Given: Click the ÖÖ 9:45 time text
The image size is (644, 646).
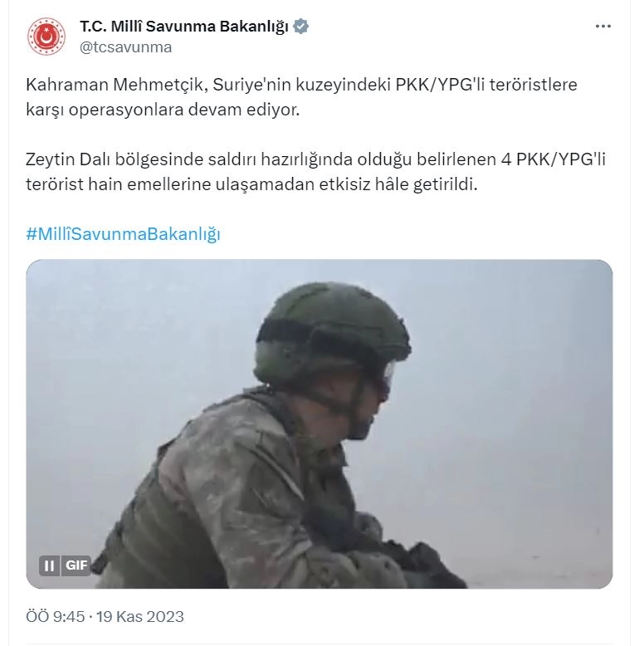Looking at the screenshot, I should click(55, 617).
